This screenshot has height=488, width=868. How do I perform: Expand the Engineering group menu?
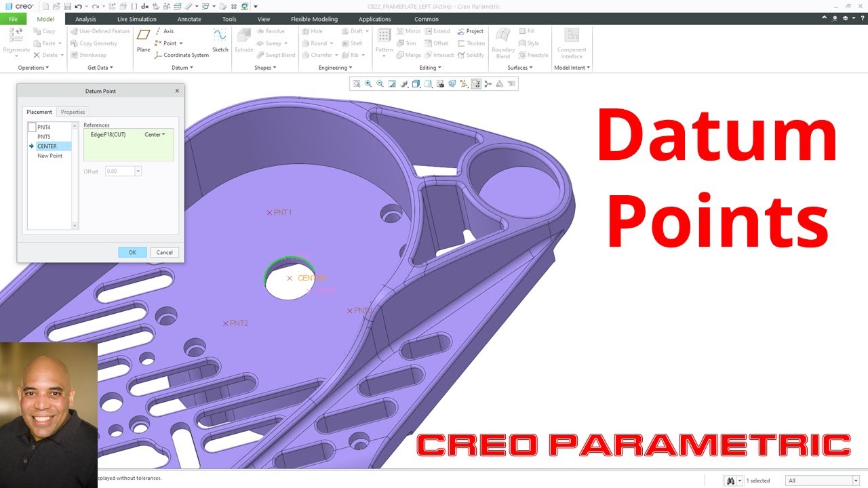coord(335,68)
